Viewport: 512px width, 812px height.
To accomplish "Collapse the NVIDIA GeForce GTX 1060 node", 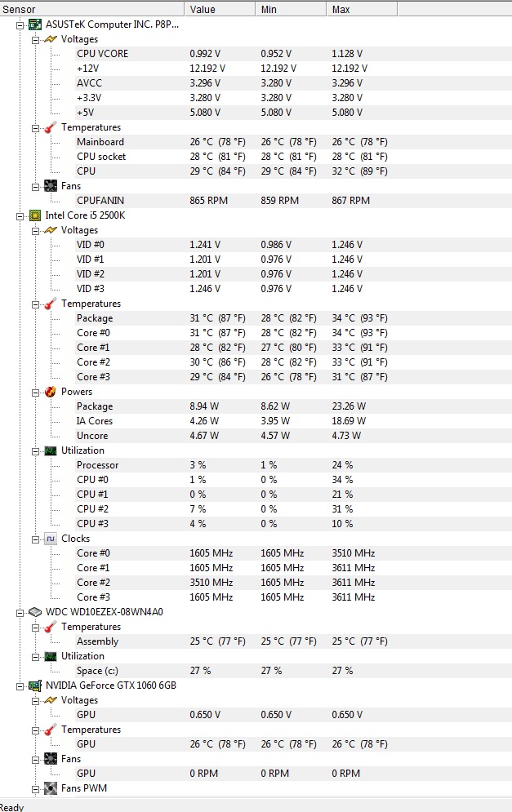I will (x=20, y=686).
